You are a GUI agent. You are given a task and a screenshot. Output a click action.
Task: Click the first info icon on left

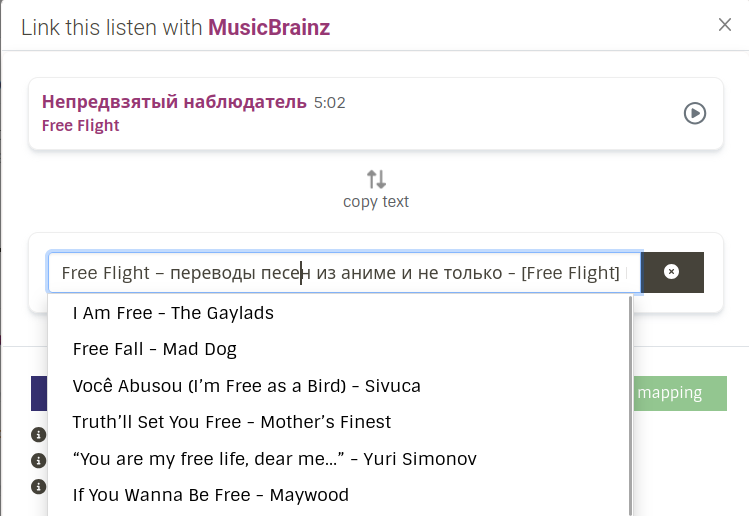38,435
